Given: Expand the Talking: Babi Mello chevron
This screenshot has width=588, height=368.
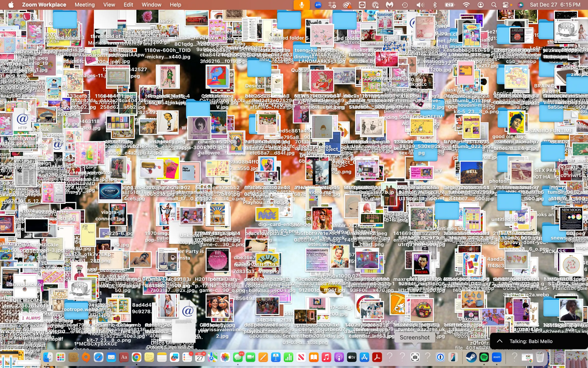Looking at the screenshot, I should [500, 341].
